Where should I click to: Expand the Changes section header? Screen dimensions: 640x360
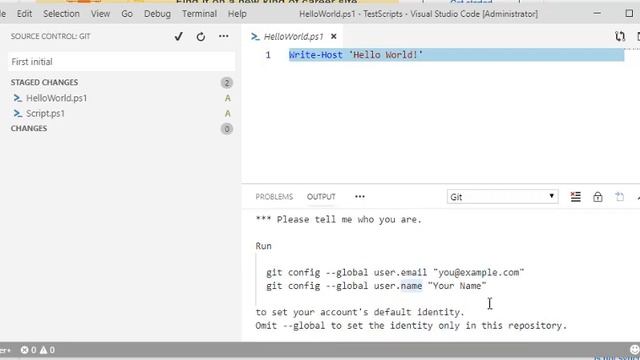point(29,129)
